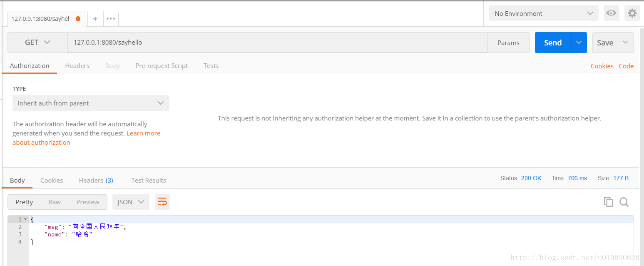Open the Code link
The height and width of the screenshot is (266, 644).
[x=626, y=66]
